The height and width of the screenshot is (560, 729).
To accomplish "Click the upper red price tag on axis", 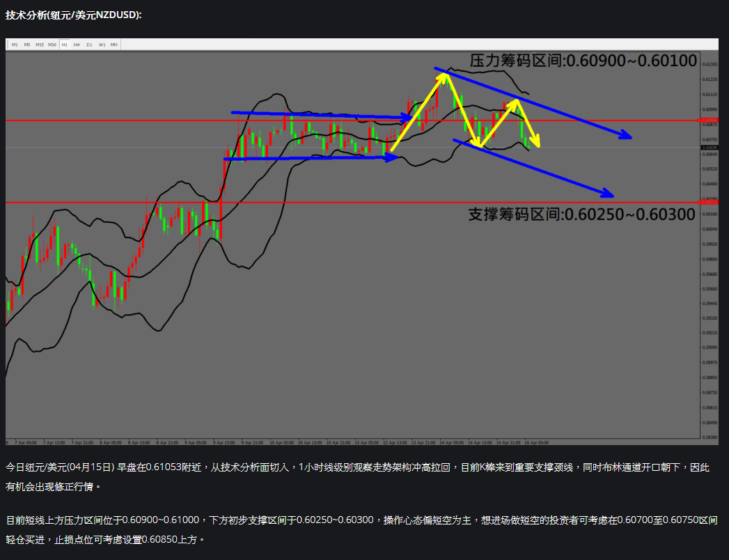I will [710, 120].
